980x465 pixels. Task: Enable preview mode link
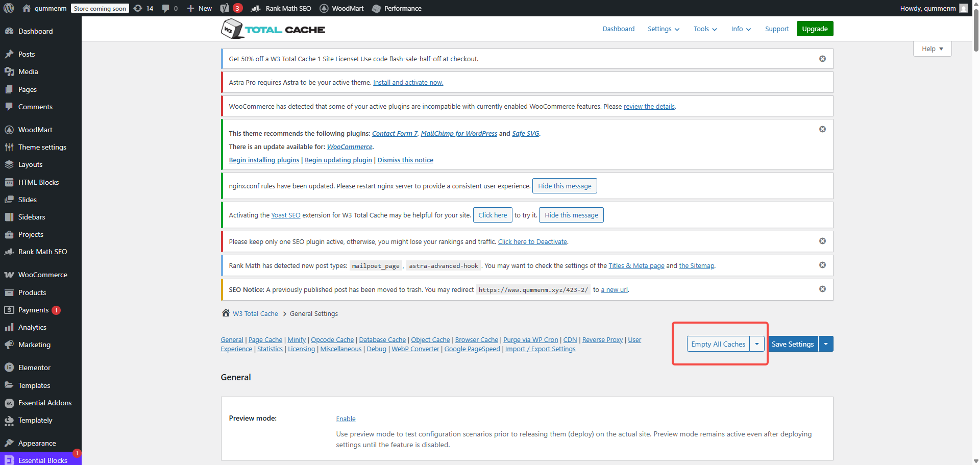pyautogui.click(x=346, y=419)
